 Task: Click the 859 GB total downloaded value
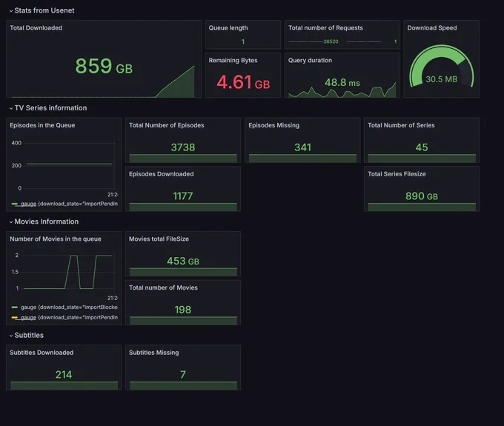[x=104, y=66]
